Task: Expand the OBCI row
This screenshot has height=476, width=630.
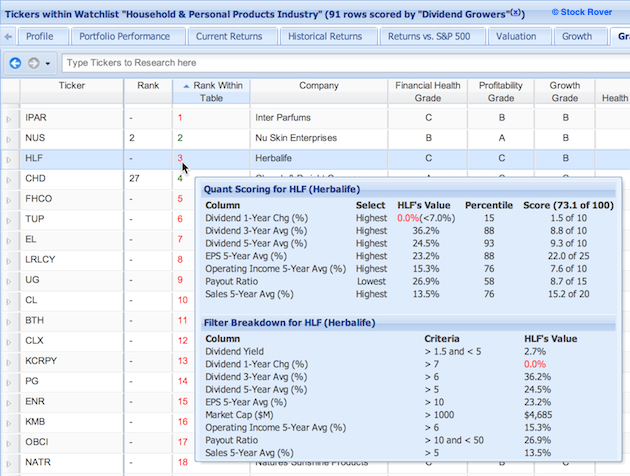Action: (x=9, y=443)
